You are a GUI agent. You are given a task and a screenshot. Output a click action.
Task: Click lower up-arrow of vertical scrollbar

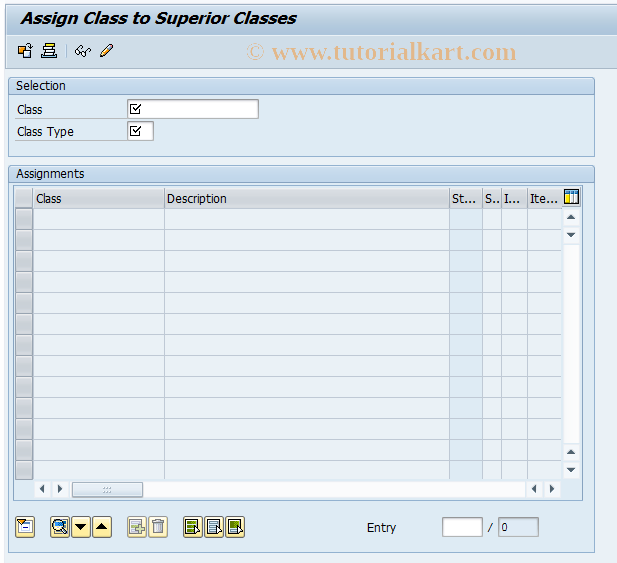pos(571,452)
